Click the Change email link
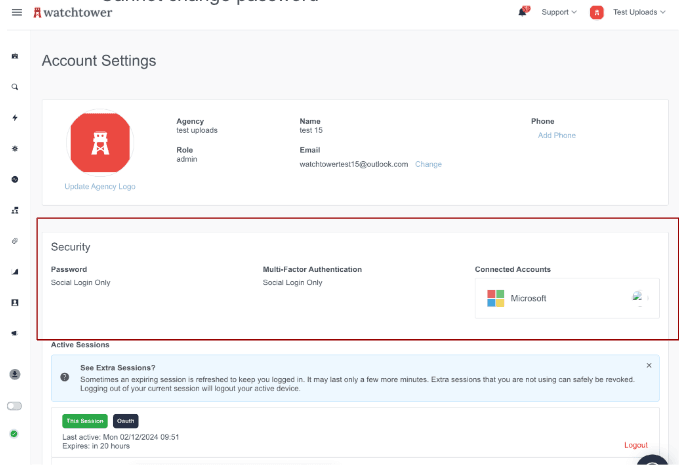Screen dimensions: 679x473 [428, 164]
